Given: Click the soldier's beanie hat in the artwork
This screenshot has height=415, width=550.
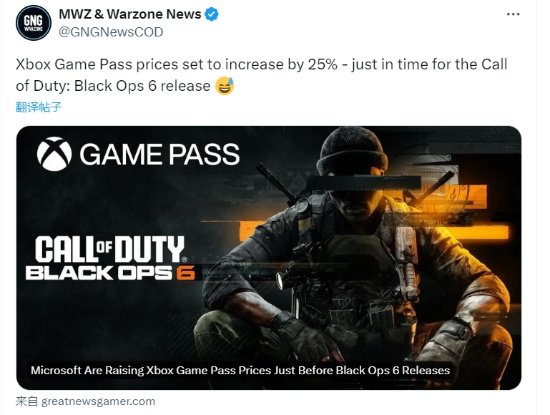Looking at the screenshot, I should point(352,151).
